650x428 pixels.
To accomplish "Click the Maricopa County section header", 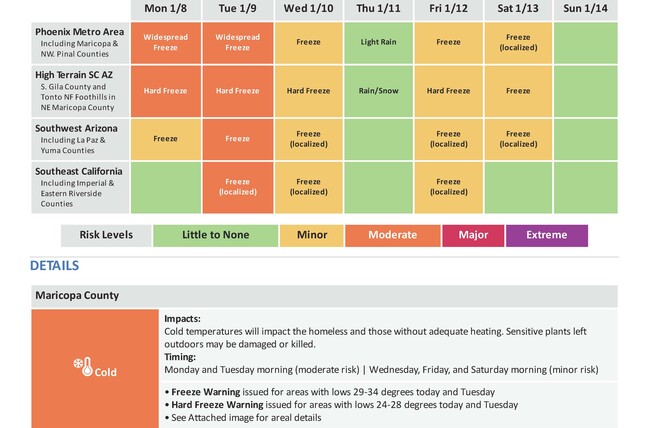I will pos(324,296).
